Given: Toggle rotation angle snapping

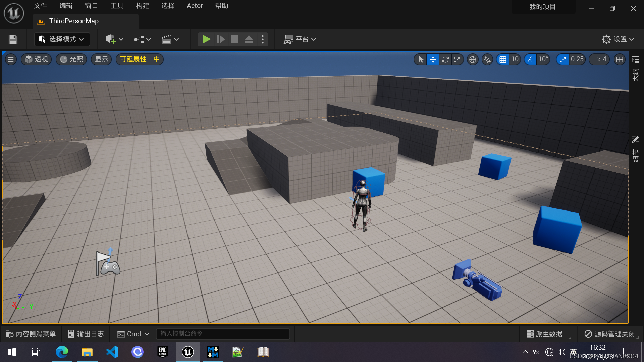Looking at the screenshot, I should pyautogui.click(x=531, y=60).
